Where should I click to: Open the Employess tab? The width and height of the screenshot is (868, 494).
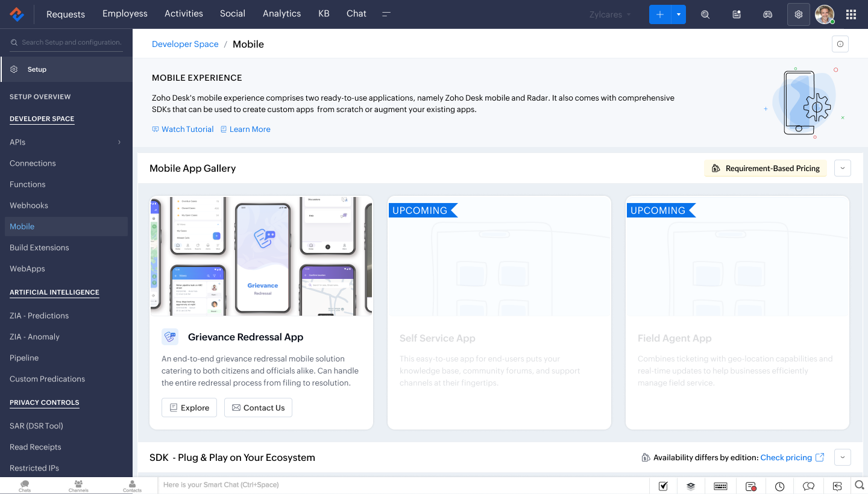[125, 13]
